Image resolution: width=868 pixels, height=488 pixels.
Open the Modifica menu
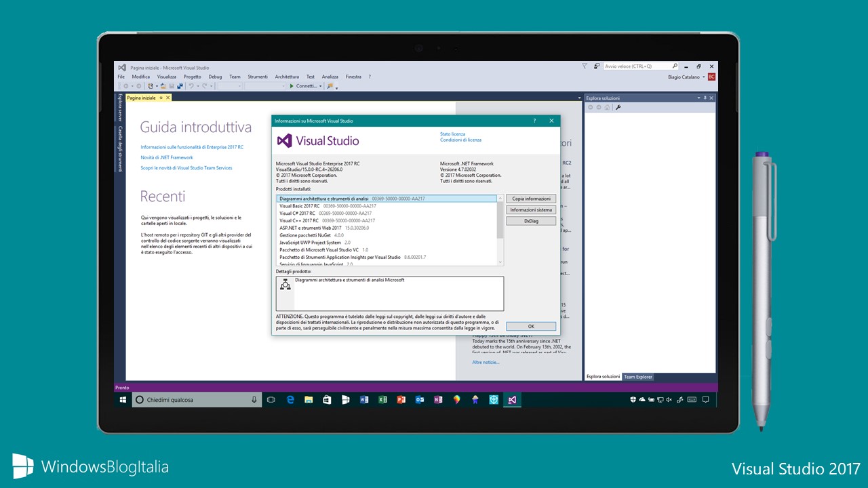tap(141, 77)
